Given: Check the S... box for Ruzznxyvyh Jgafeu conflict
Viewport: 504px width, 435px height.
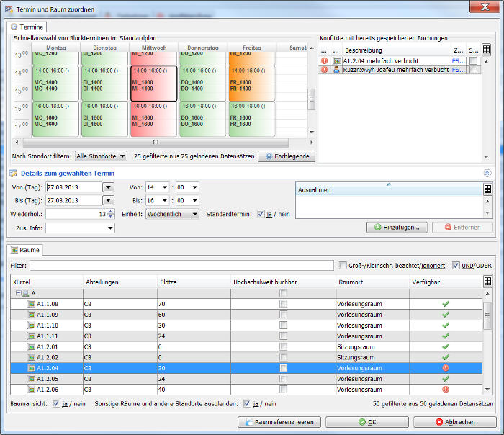Looking at the screenshot, I should coord(473,69).
